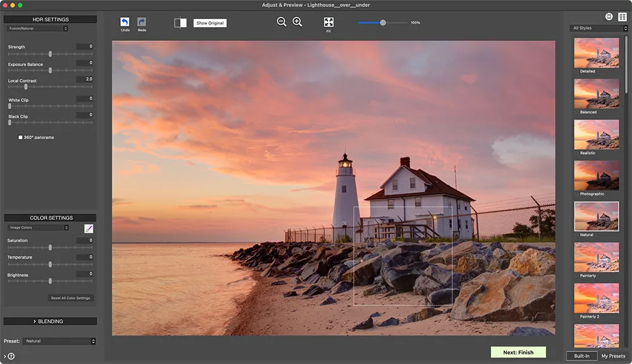
Task: Click the Redo arrow icon
Action: (142, 22)
